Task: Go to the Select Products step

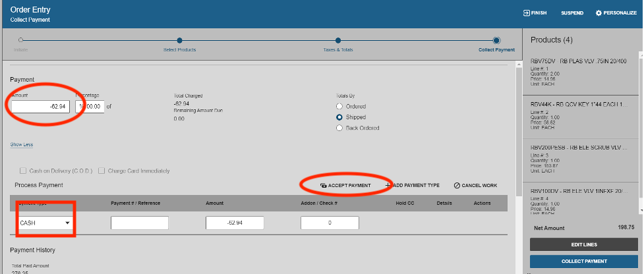Action: tap(179, 40)
